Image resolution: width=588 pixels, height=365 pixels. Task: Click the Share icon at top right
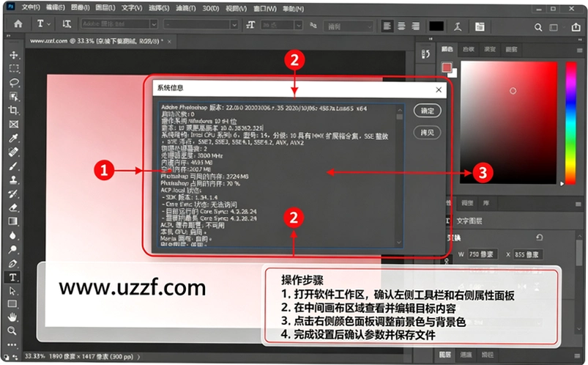[x=576, y=27]
